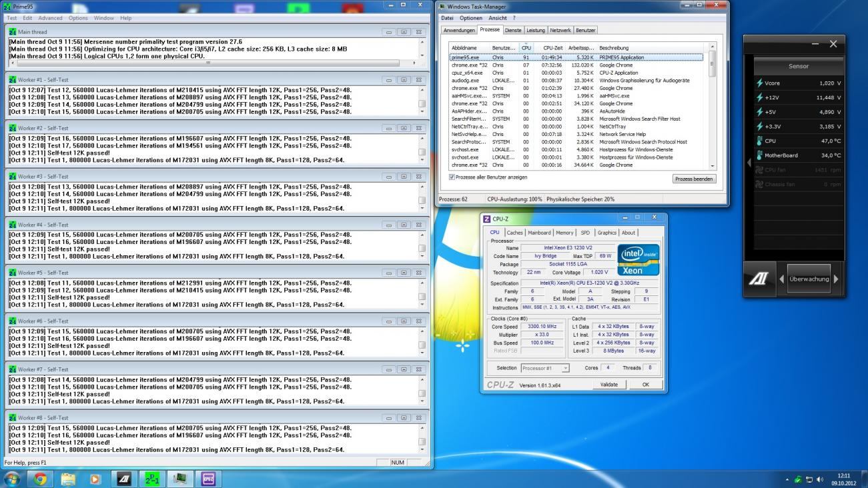Image resolution: width=868 pixels, height=488 pixels.
Task: Open the Datei menu in Task Manager
Action: [447, 18]
